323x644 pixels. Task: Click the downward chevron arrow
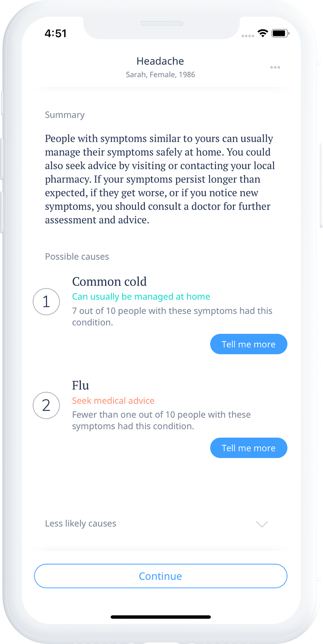(x=262, y=524)
